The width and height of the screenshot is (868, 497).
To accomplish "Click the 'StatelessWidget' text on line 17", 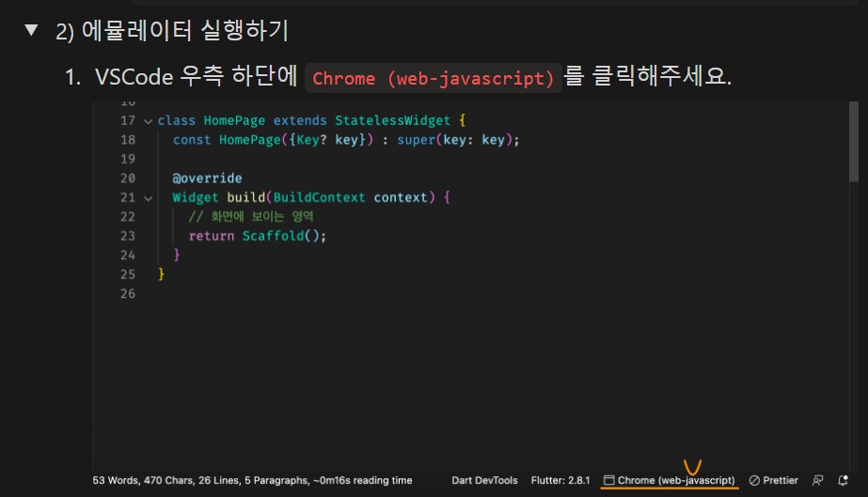I will pos(392,120).
